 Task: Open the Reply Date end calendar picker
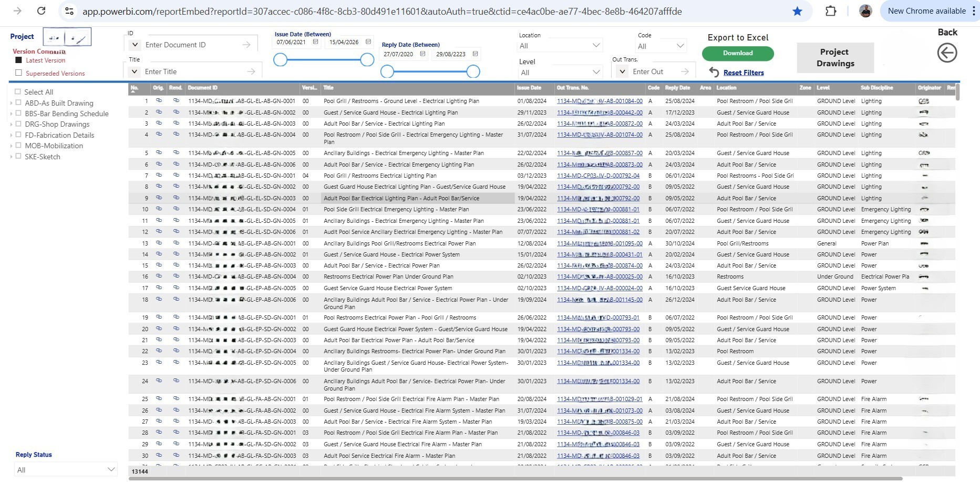[475, 54]
